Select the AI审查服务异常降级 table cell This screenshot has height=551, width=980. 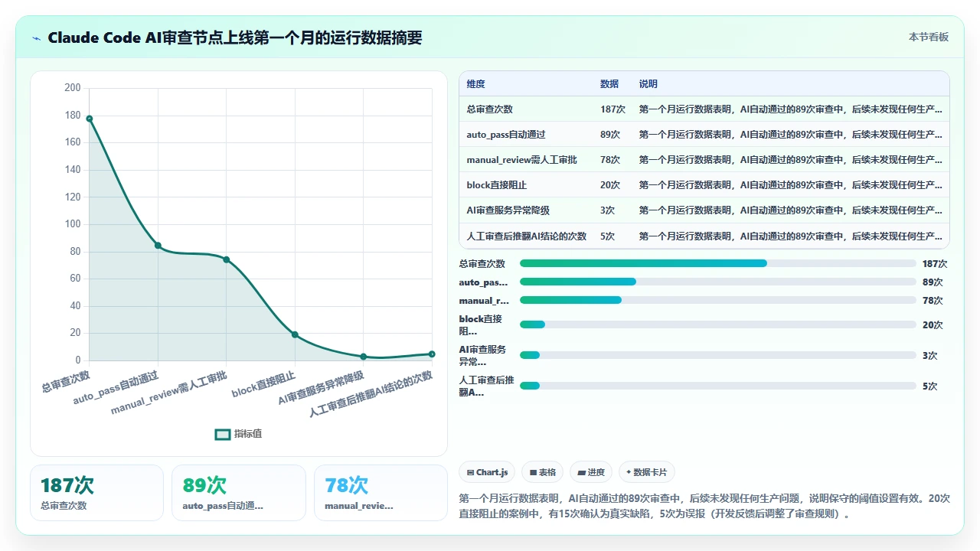coord(508,210)
